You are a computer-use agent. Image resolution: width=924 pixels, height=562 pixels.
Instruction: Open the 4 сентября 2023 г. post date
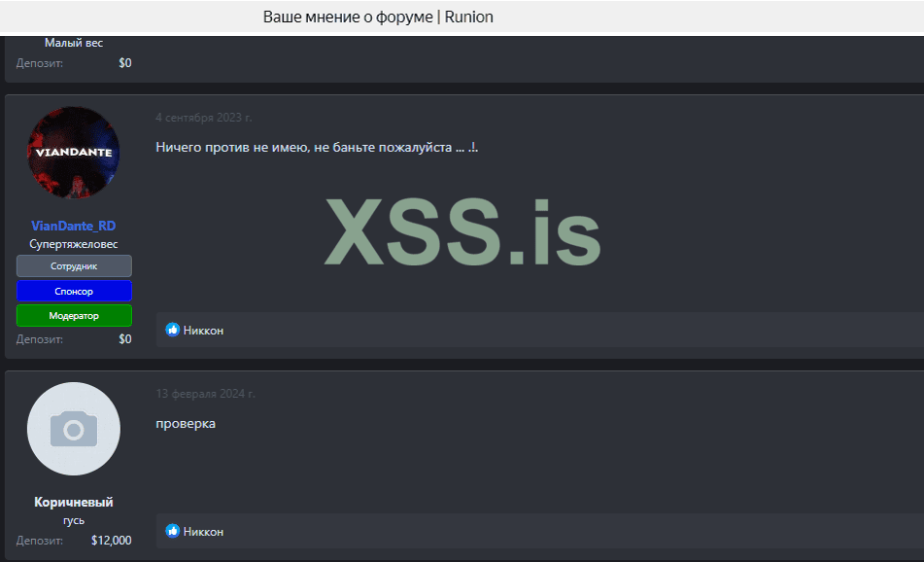(x=204, y=118)
